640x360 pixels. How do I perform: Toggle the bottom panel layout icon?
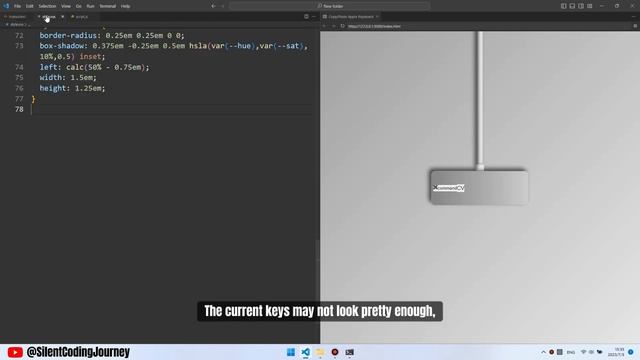[x=572, y=6]
